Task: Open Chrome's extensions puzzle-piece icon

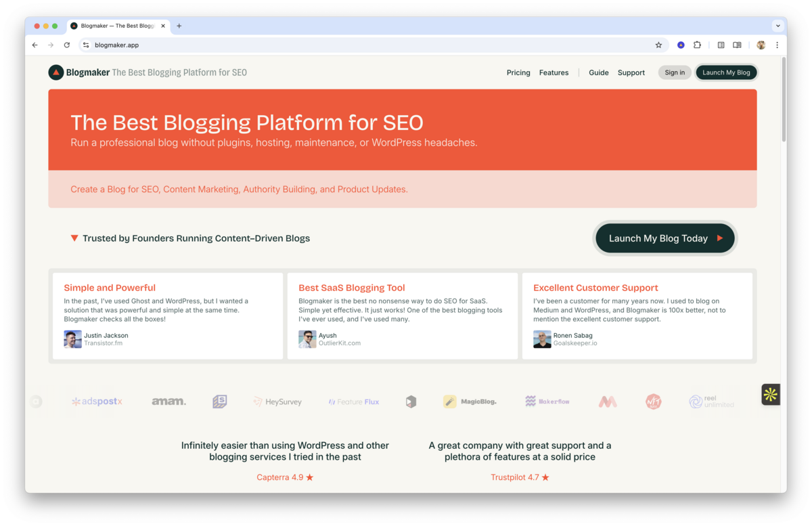Action: [697, 45]
